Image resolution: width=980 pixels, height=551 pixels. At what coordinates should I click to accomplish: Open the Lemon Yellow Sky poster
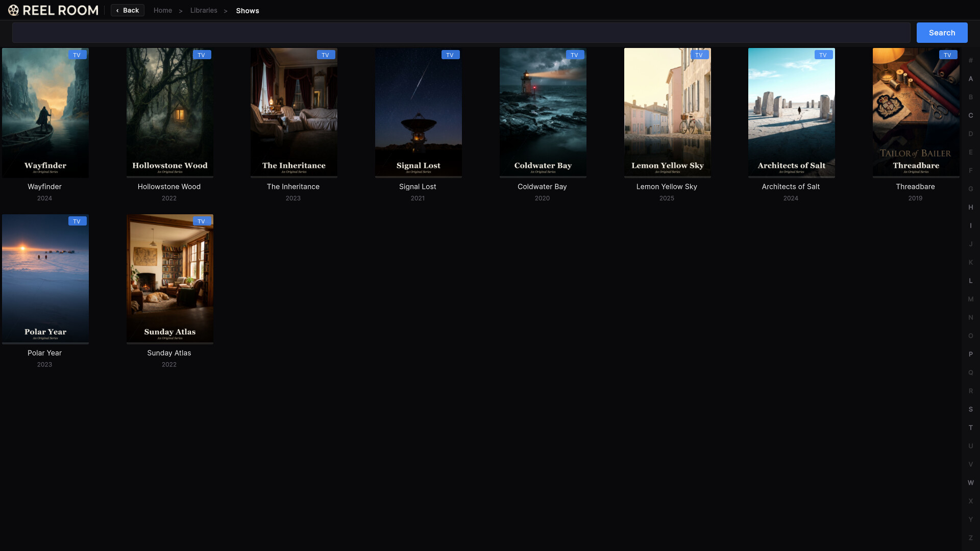tap(668, 113)
